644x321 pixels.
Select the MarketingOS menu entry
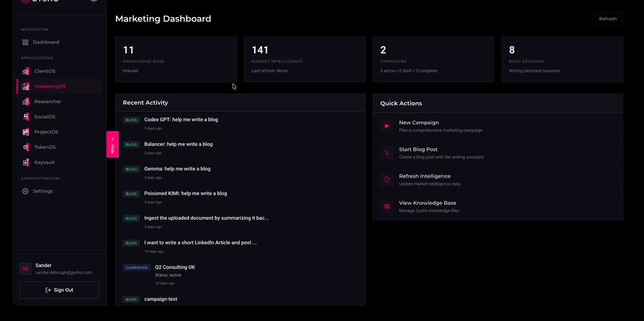(59, 86)
